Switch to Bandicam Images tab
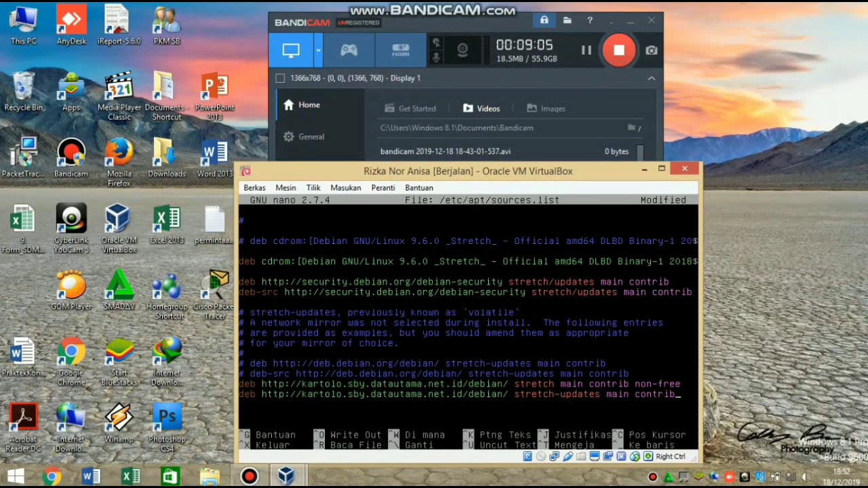This screenshot has height=488, width=868. pos(546,108)
